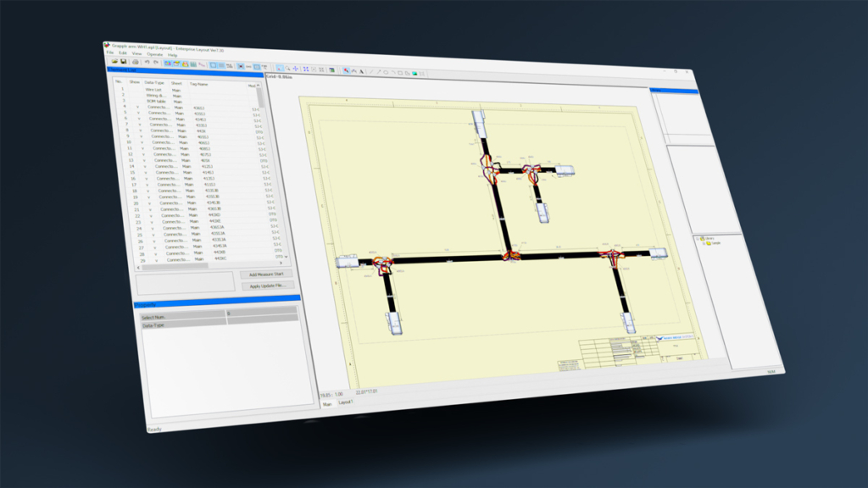This screenshot has height=488, width=868.
Task: Select the Text annotation tool
Action: 362,71
